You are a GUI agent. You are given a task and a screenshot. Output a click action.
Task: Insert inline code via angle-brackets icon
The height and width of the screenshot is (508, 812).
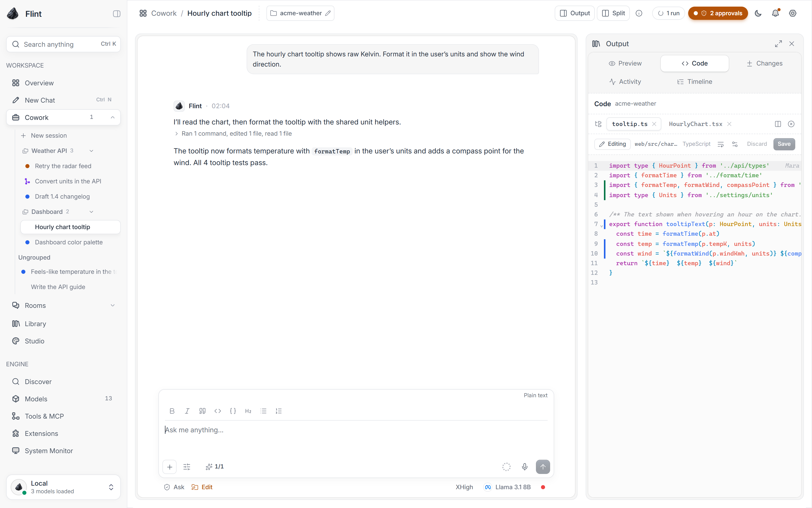(217, 411)
